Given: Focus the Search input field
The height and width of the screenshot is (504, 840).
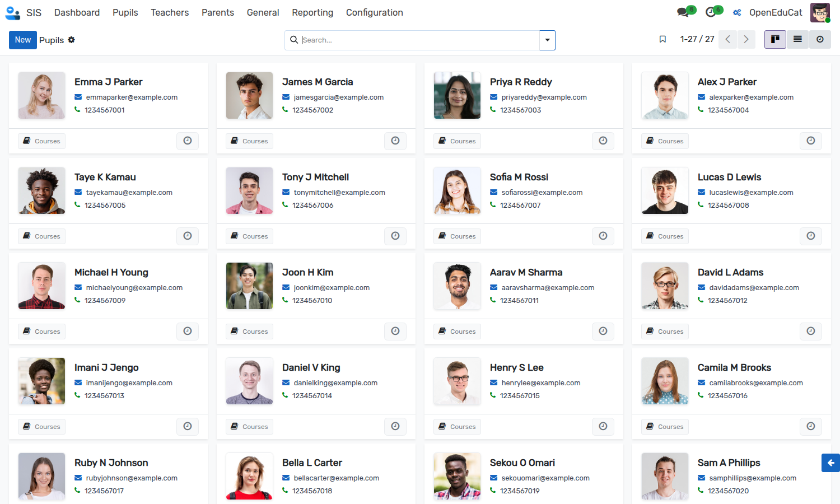Looking at the screenshot, I should pyautogui.click(x=420, y=40).
